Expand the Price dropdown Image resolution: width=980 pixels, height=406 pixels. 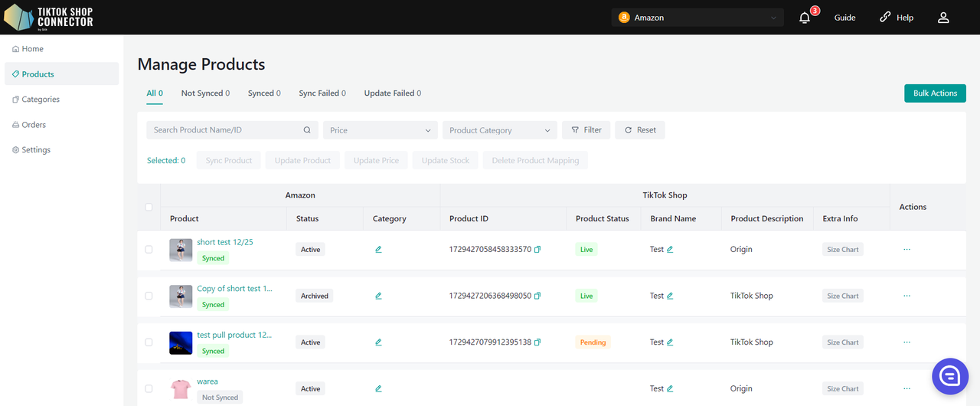[380, 130]
